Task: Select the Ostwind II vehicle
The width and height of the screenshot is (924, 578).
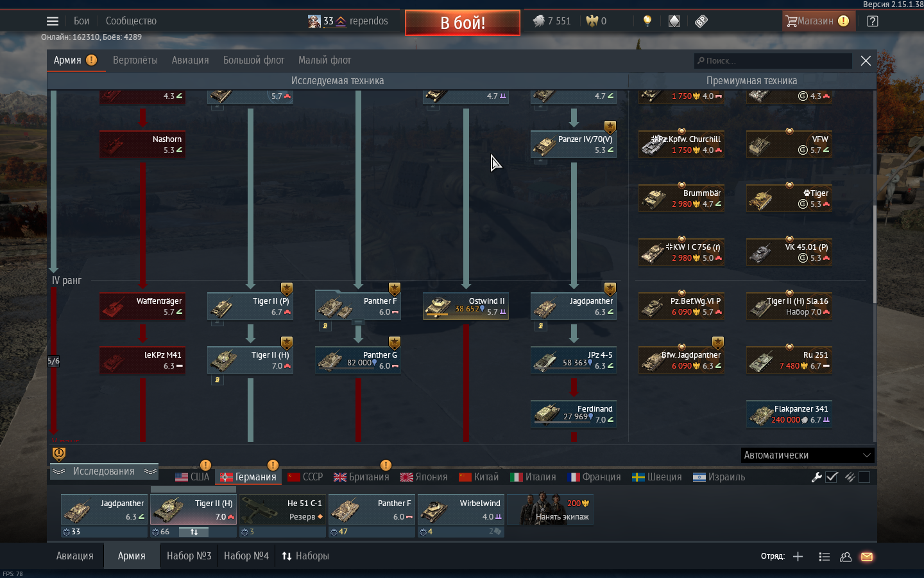Action: (466, 306)
